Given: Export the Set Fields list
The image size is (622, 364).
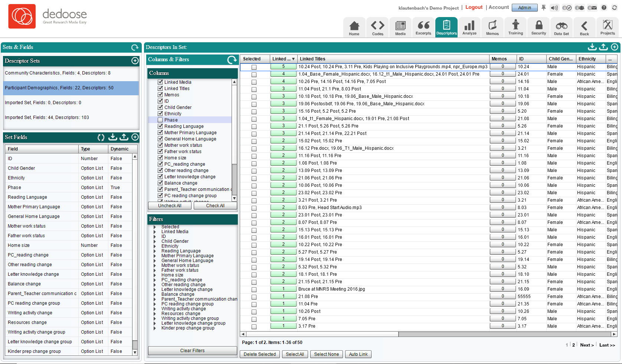Looking at the screenshot, I should (124, 137).
